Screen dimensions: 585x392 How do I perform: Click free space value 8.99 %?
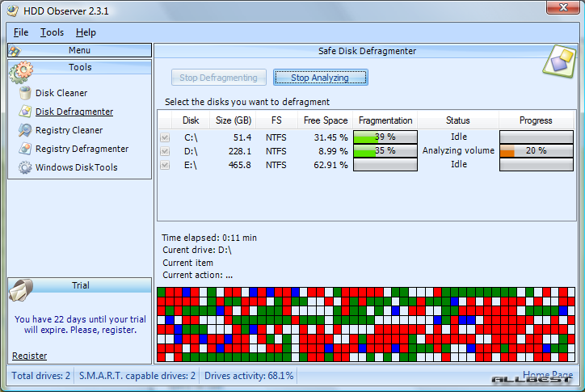[x=333, y=152]
